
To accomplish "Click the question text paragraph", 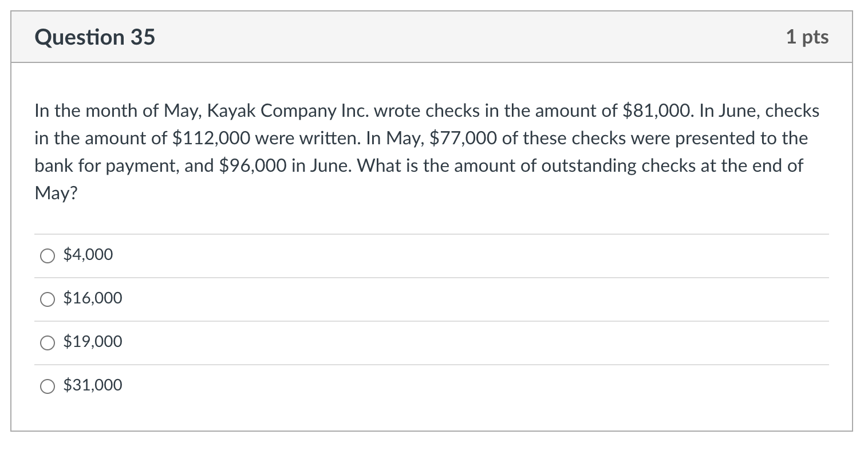I will click(427, 151).
